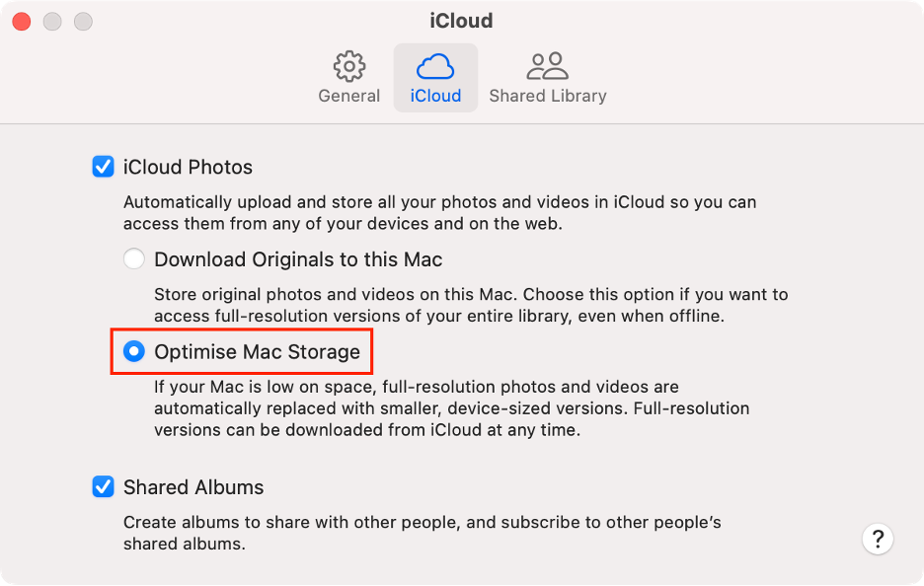The image size is (924, 586).
Task: Switch to the General tab
Action: (x=349, y=95)
